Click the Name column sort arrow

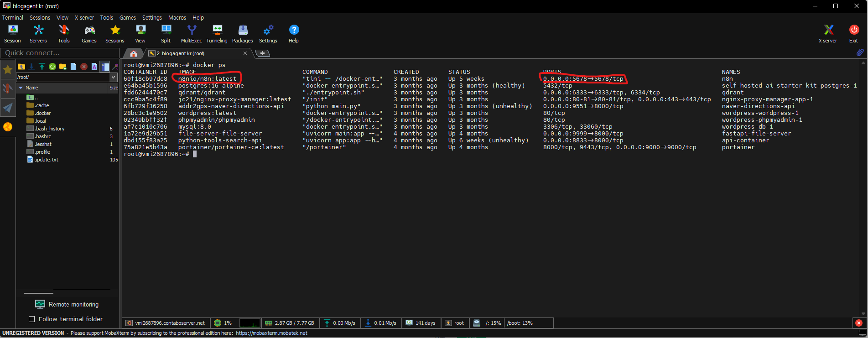coord(21,88)
